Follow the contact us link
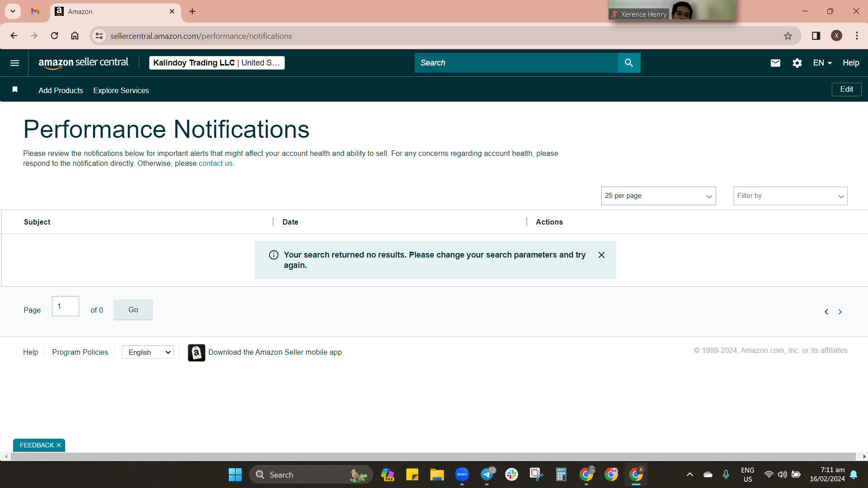This screenshot has height=488, width=868. click(216, 164)
